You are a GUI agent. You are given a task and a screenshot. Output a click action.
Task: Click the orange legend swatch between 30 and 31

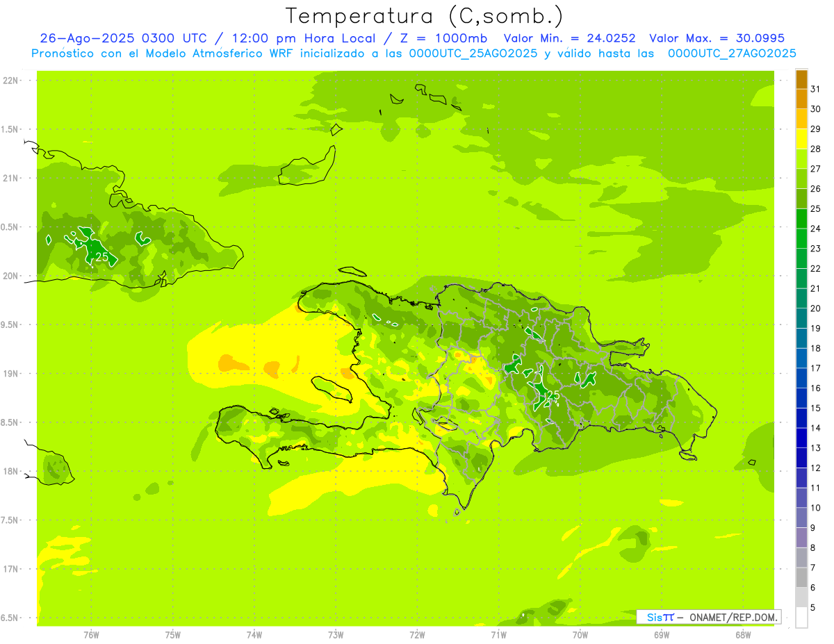click(801, 99)
